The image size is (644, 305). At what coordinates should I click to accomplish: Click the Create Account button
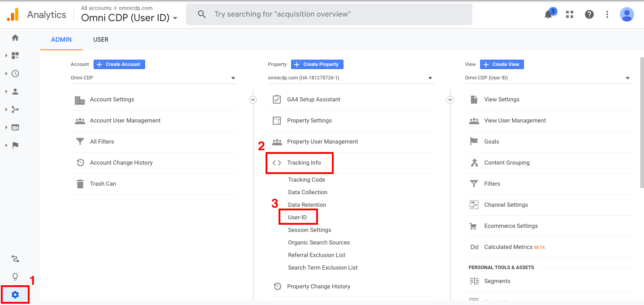[119, 65]
